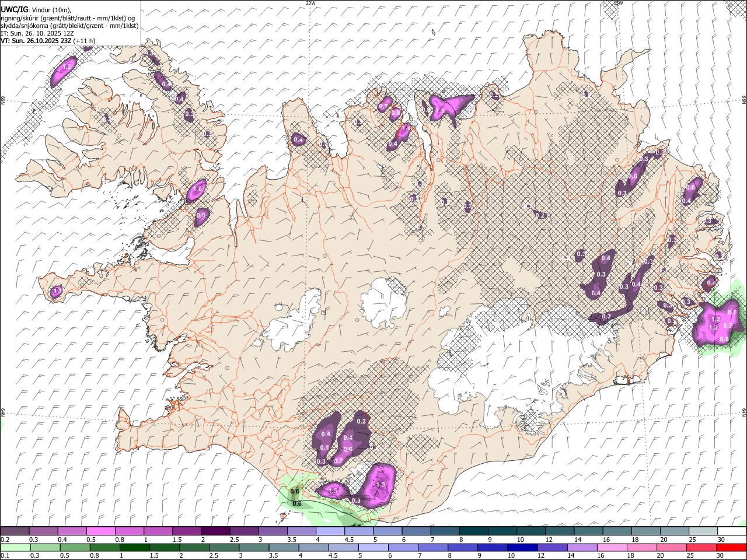Pick the grey-green swatch labeled 3 in lower legend
The width and height of the screenshot is (747, 560).
[254, 547]
